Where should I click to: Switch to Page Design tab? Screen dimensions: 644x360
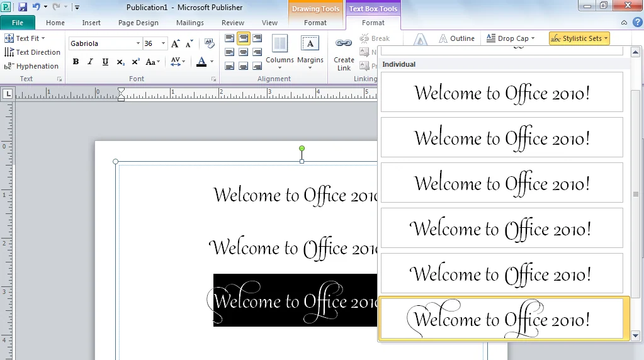138,23
